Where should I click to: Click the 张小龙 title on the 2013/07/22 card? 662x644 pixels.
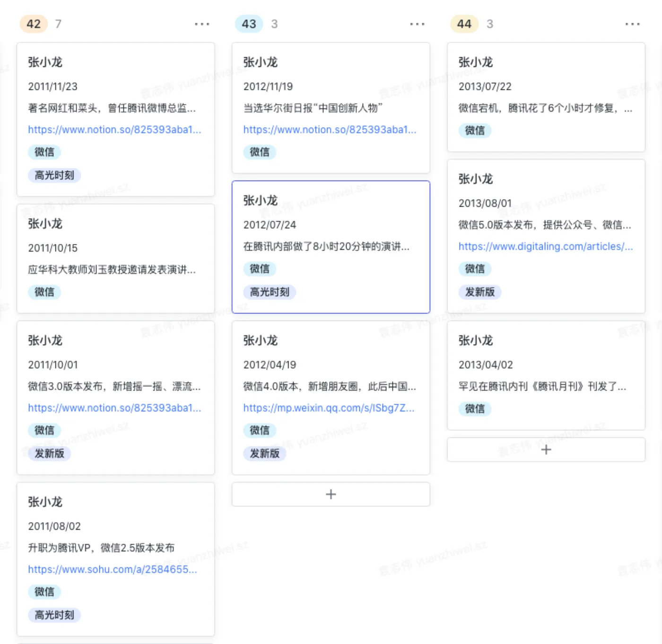coord(476,62)
